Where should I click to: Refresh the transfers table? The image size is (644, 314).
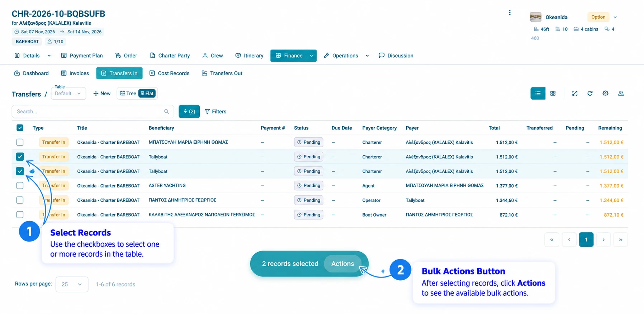590,94
